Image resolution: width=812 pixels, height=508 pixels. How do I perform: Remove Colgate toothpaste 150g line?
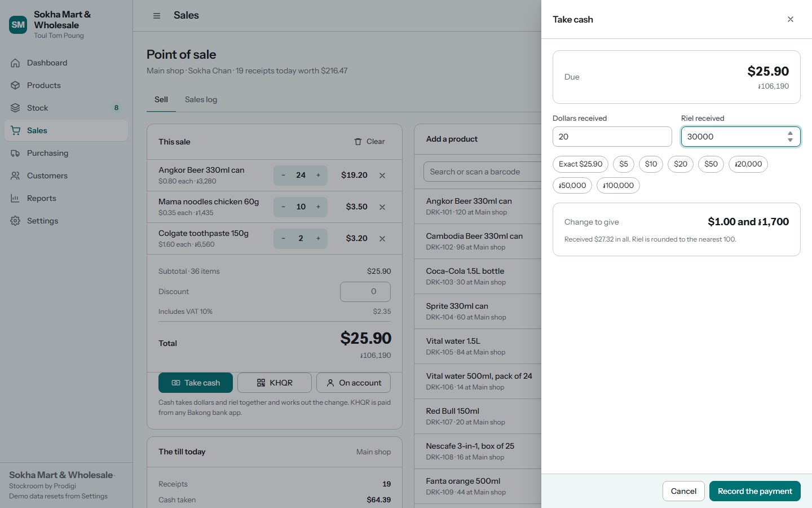382,239
